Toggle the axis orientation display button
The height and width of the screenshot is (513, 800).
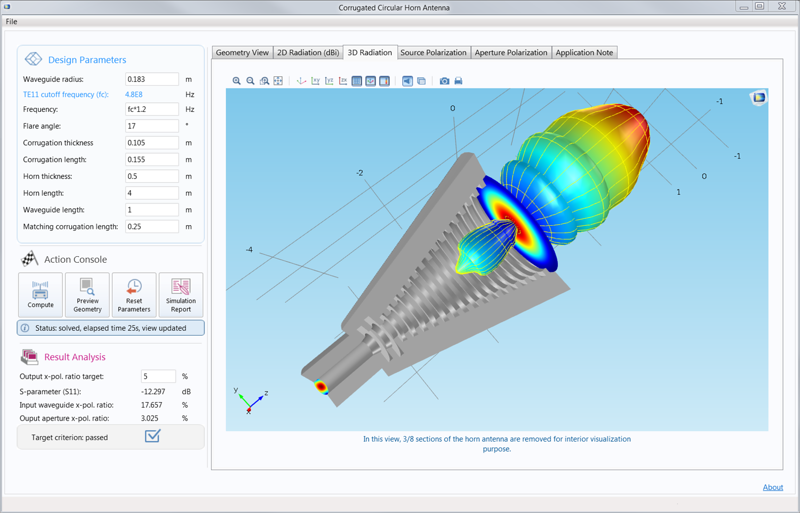(371, 81)
